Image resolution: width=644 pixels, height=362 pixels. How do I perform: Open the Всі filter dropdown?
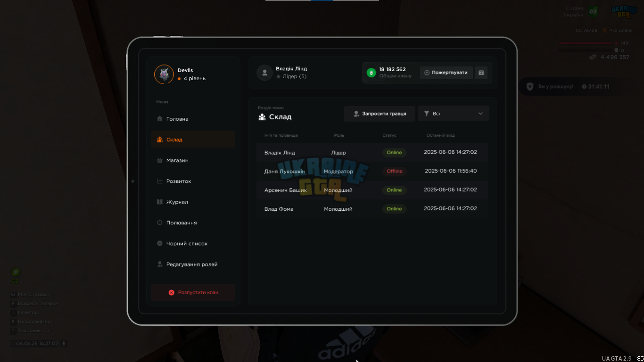[454, 114]
